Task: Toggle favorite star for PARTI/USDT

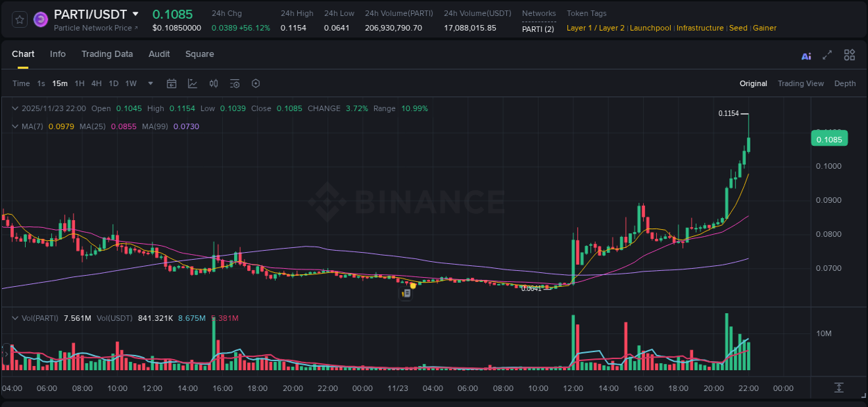Action: pyautogui.click(x=19, y=19)
